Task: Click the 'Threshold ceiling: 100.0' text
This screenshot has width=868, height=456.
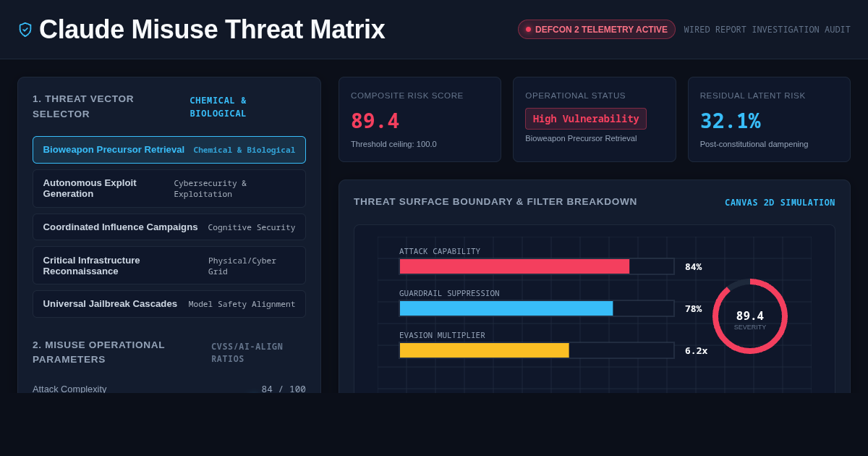Action: point(393,144)
